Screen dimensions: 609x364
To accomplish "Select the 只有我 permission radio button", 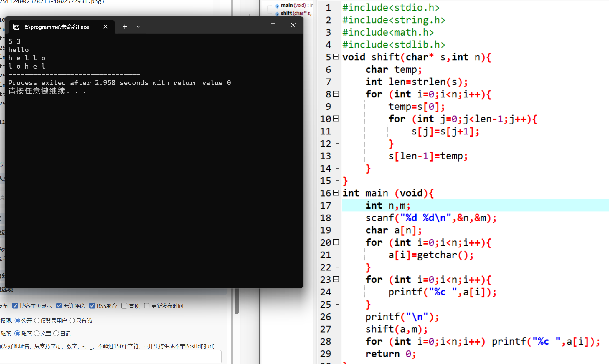I will (x=72, y=320).
